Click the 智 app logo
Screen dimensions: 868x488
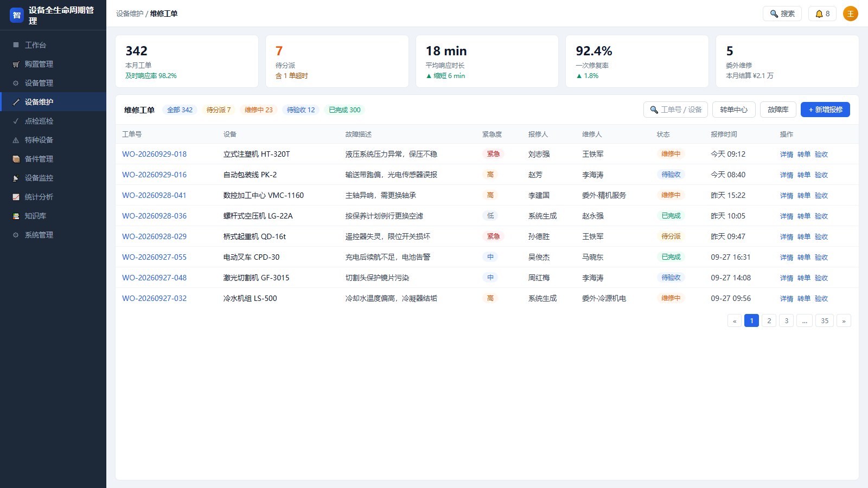(x=17, y=15)
